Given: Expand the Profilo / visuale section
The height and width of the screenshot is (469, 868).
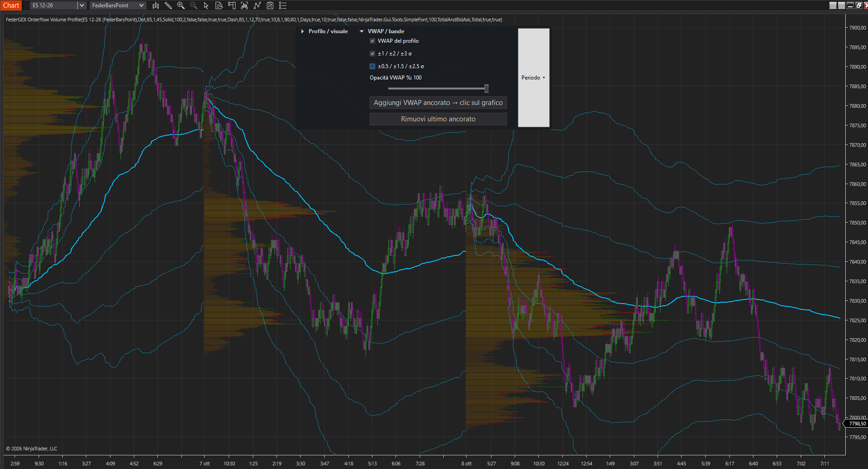Looking at the screenshot, I should point(325,31).
